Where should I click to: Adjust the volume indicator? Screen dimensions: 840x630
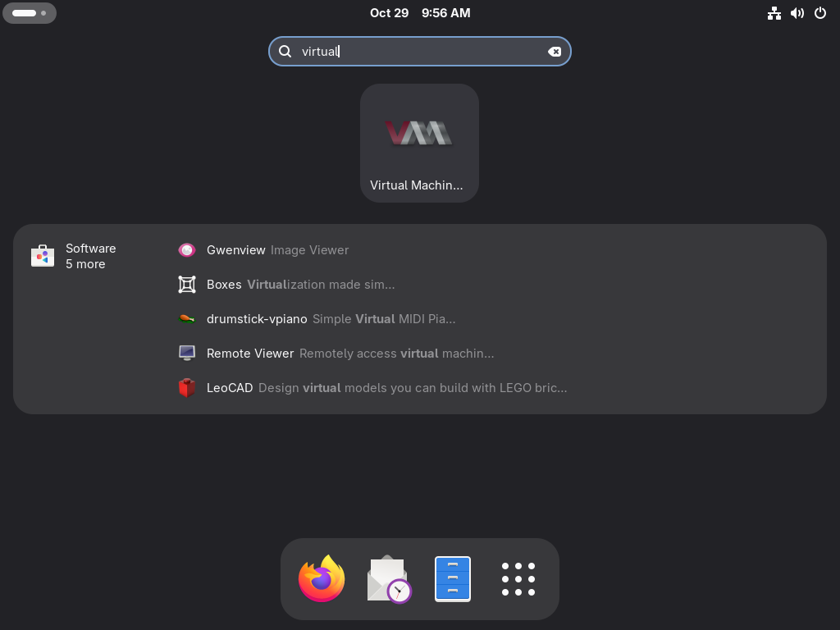coord(797,13)
